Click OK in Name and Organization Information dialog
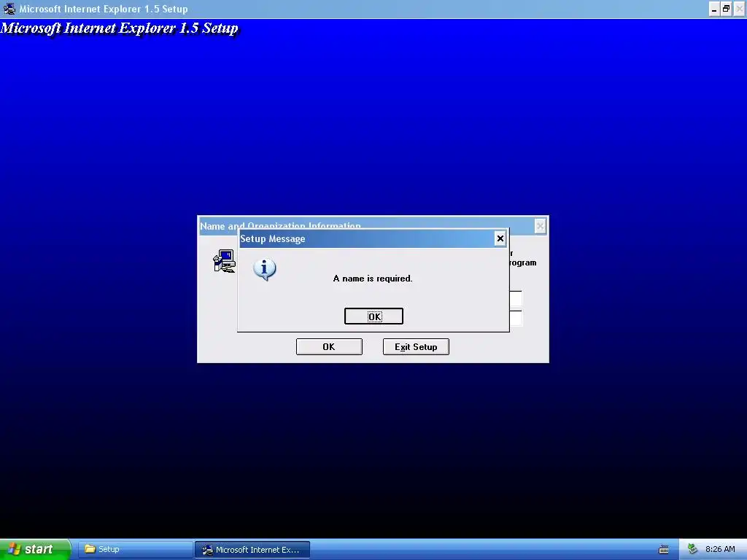 329,346
